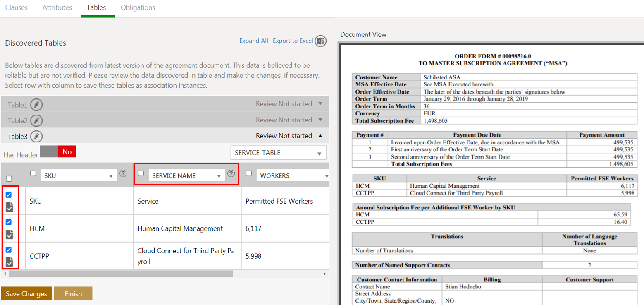This screenshot has width=644, height=305.
Task: Click the document icon in the CCTPP row
Action: [x=10, y=262]
